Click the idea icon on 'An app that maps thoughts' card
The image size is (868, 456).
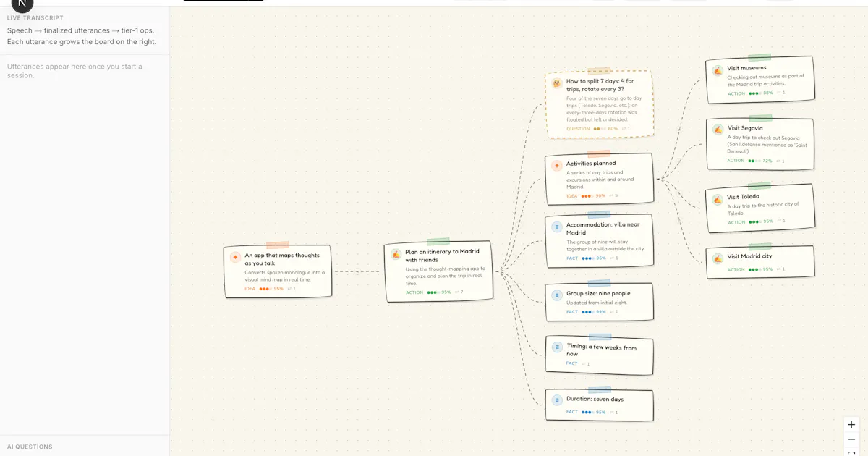[235, 257]
